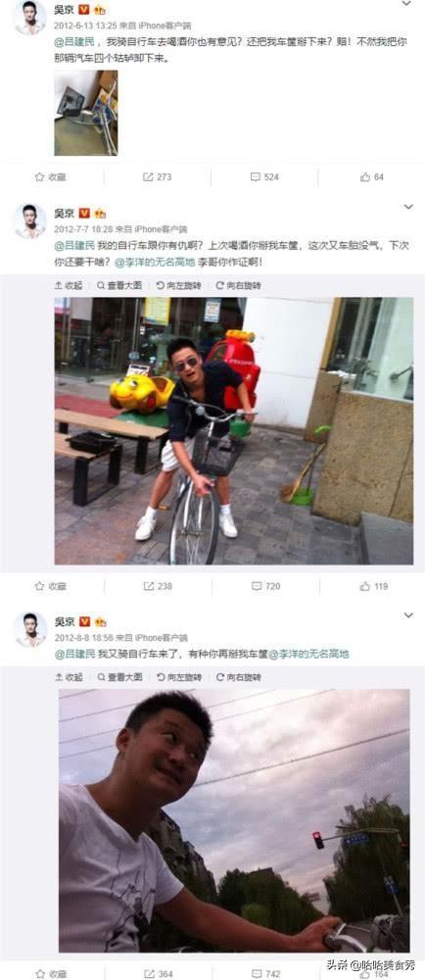Collapse bicycle photo using 收起
Viewport: 425px width, 980px height.
pos(69,285)
